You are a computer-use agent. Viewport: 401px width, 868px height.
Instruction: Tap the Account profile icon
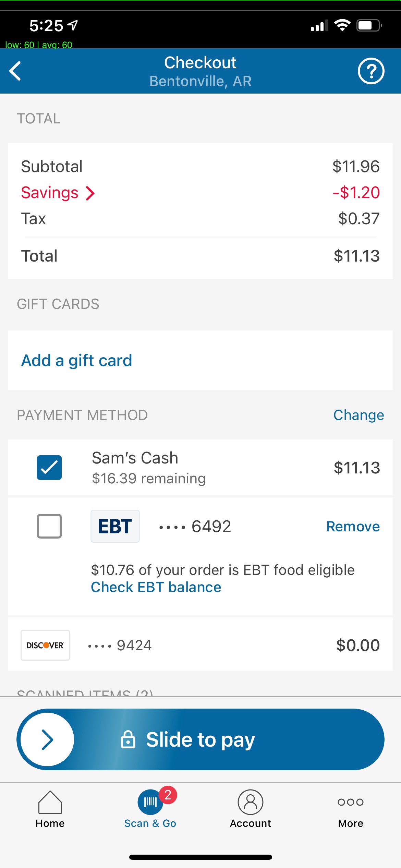[251, 802]
